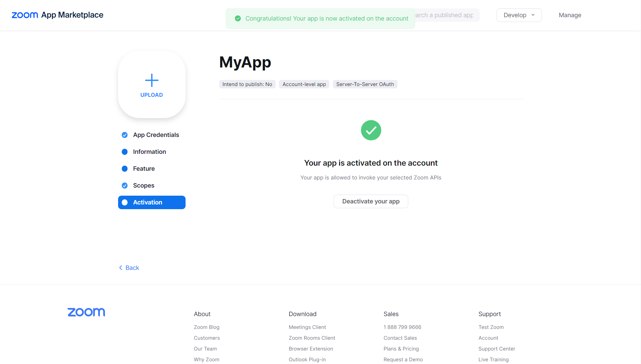Open the Manage page

[x=570, y=15]
